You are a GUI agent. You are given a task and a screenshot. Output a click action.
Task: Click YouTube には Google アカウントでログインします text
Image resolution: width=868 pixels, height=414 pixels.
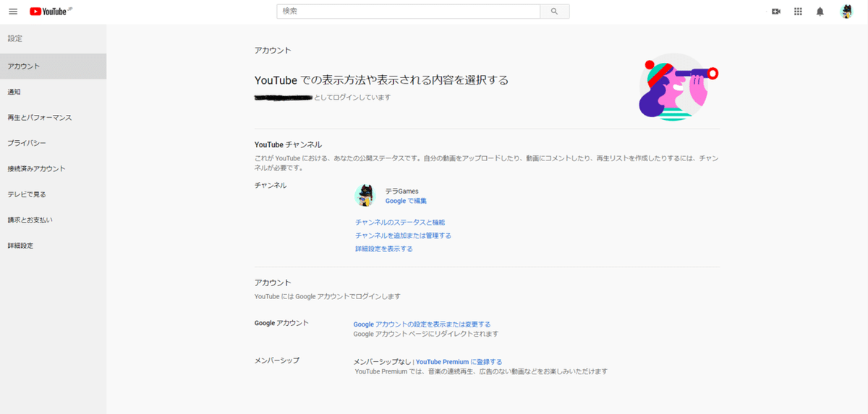pyautogui.click(x=327, y=296)
